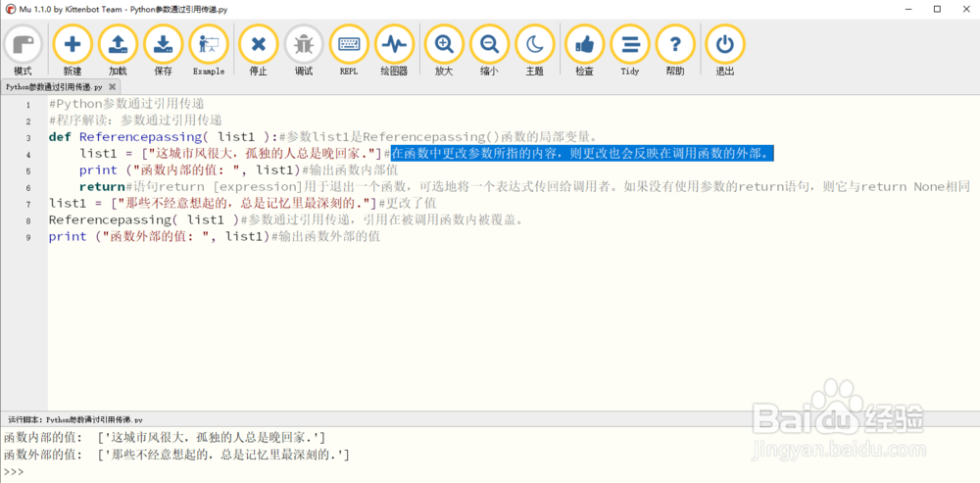The image size is (980, 483).
Task: Zoom in with 放大
Action: click(444, 51)
